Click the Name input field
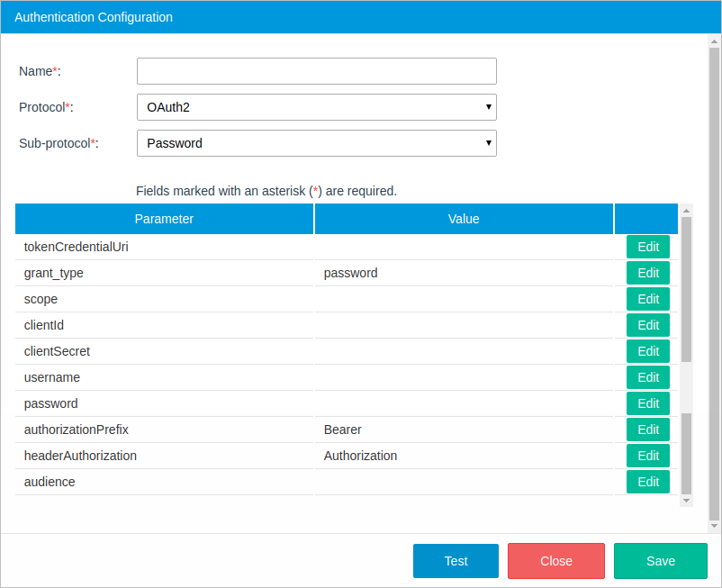722x588 pixels. click(x=316, y=71)
